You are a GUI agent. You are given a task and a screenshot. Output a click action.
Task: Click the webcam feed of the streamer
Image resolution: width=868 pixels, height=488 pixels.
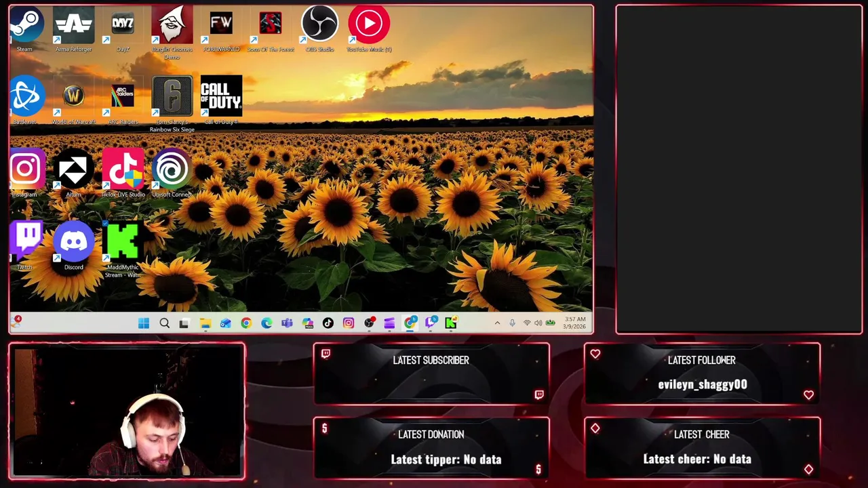pyautogui.click(x=127, y=412)
